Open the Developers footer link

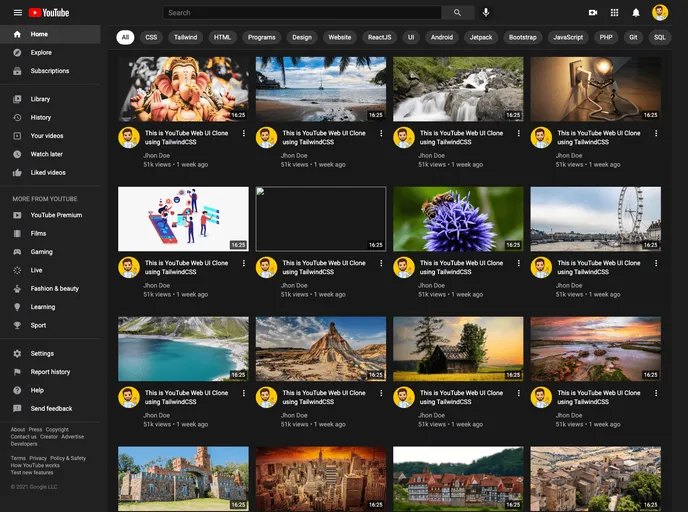click(x=24, y=444)
